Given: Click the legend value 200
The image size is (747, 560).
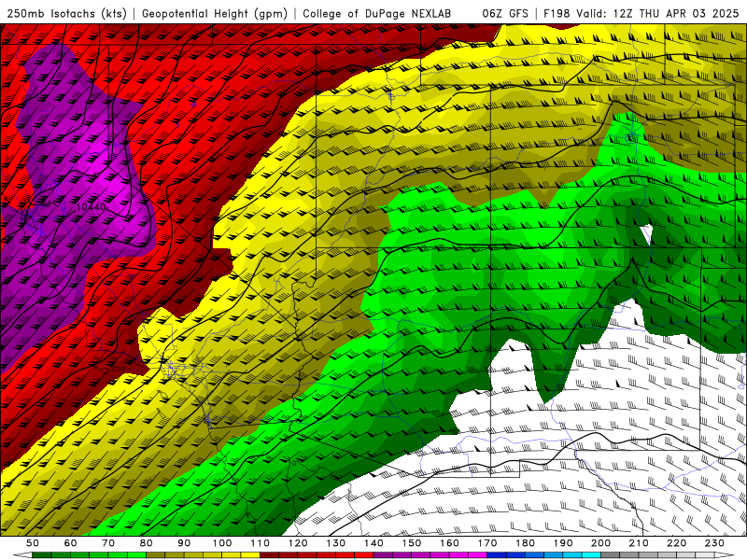Looking at the screenshot, I should (x=600, y=543).
